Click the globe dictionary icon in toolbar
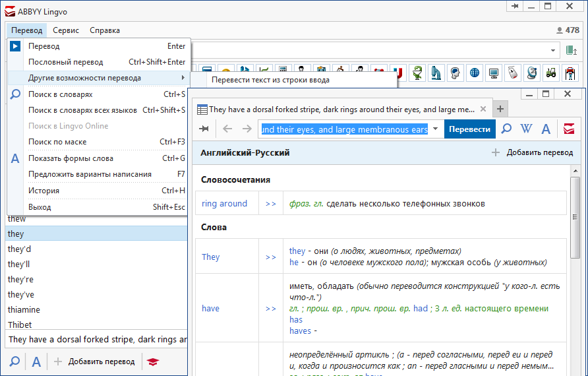Image resolution: width=588 pixels, height=376 pixels. pyautogui.click(x=474, y=73)
